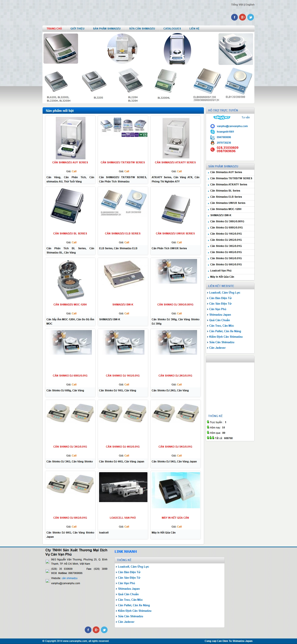Viewport: 297px width, 644px height.
Task: Open the sidebar link Cân Shimadzu MOC-120H
Action: point(226,209)
